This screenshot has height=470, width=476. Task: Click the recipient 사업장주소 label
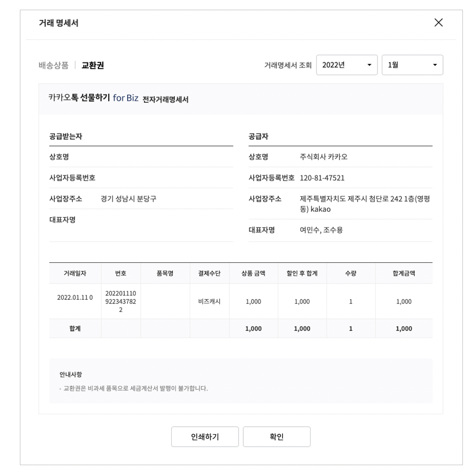[66, 199]
